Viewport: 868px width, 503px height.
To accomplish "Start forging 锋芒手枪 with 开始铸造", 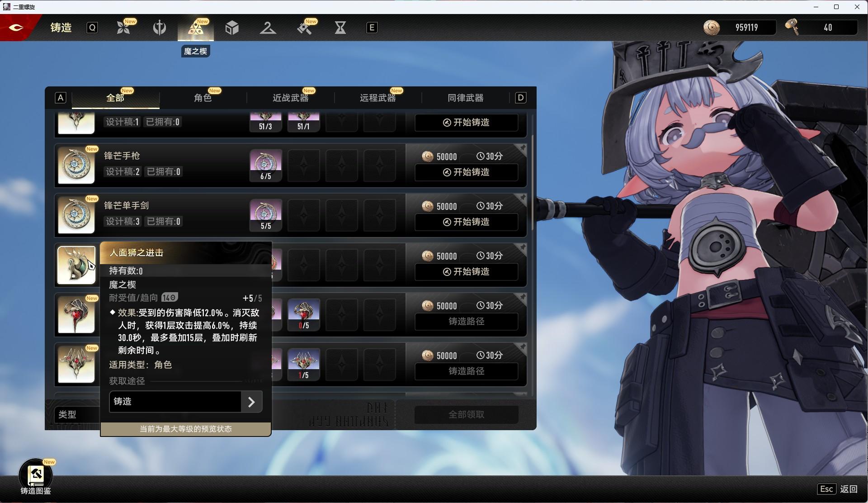I will point(466,172).
